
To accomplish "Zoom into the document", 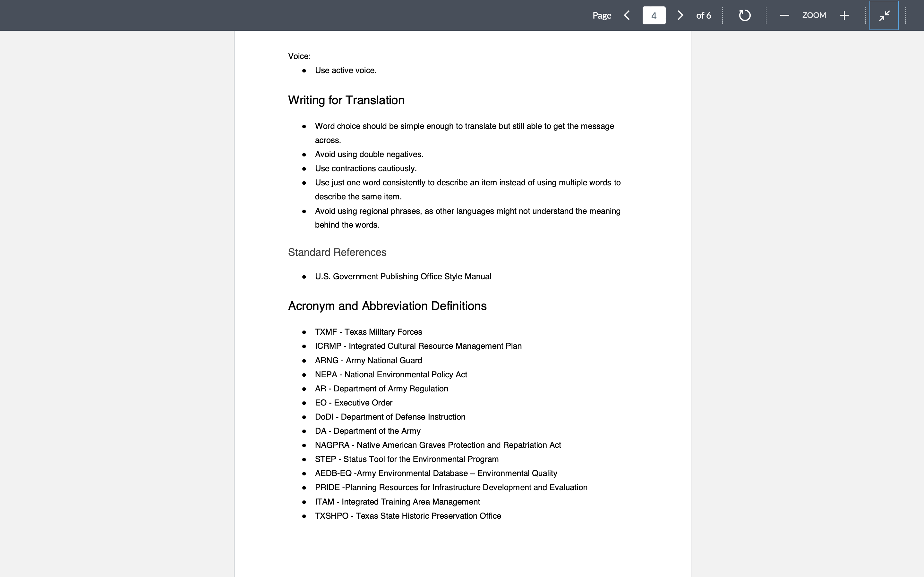I will pos(844,15).
